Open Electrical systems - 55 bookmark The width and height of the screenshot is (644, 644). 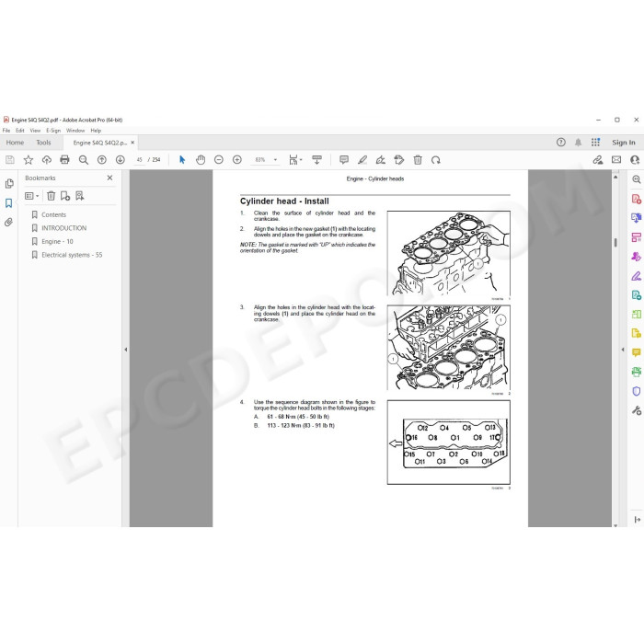[72, 255]
